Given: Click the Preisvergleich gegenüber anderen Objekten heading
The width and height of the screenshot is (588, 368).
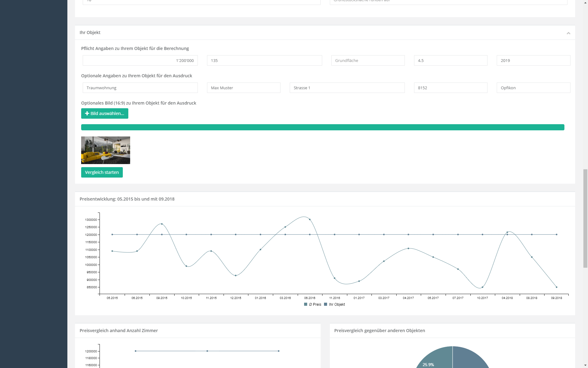Looking at the screenshot, I should coord(379,331).
